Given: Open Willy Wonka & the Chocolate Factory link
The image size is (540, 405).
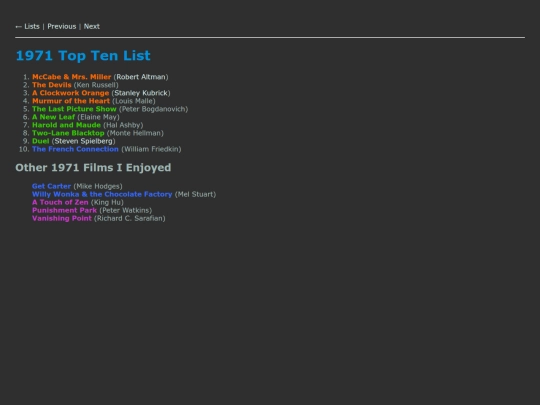Looking at the screenshot, I should [x=102, y=194].
